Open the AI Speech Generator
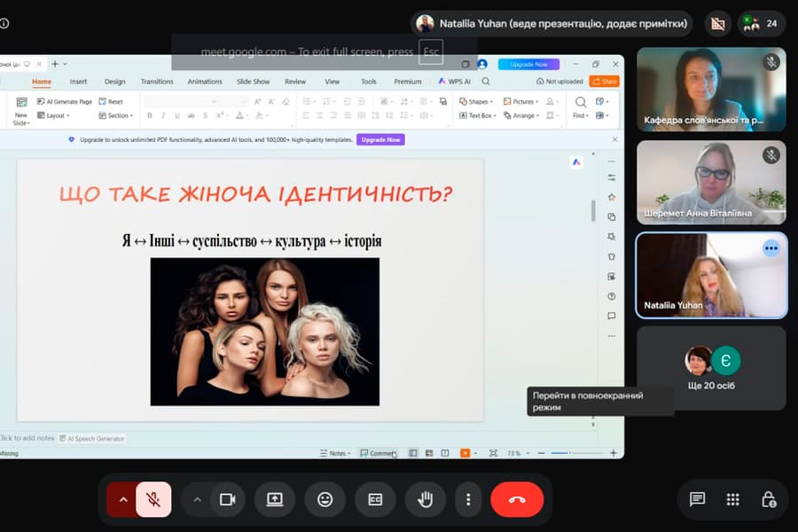This screenshot has width=798, height=532. tap(91, 438)
